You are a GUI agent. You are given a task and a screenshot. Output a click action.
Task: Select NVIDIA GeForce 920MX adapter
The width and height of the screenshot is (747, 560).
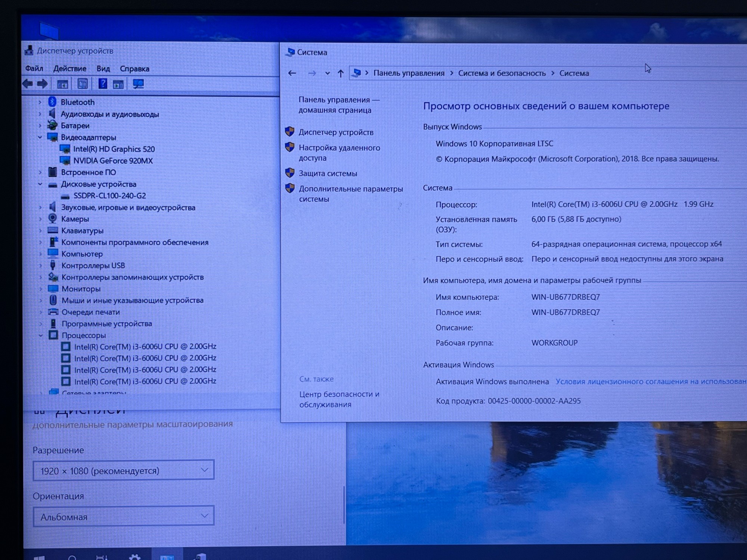click(x=113, y=161)
